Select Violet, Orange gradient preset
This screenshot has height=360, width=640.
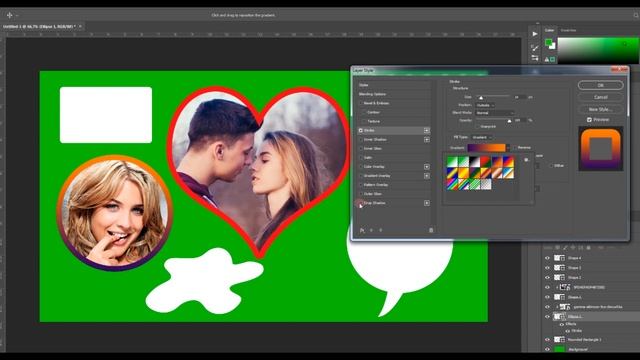pyautogui.click(x=497, y=162)
